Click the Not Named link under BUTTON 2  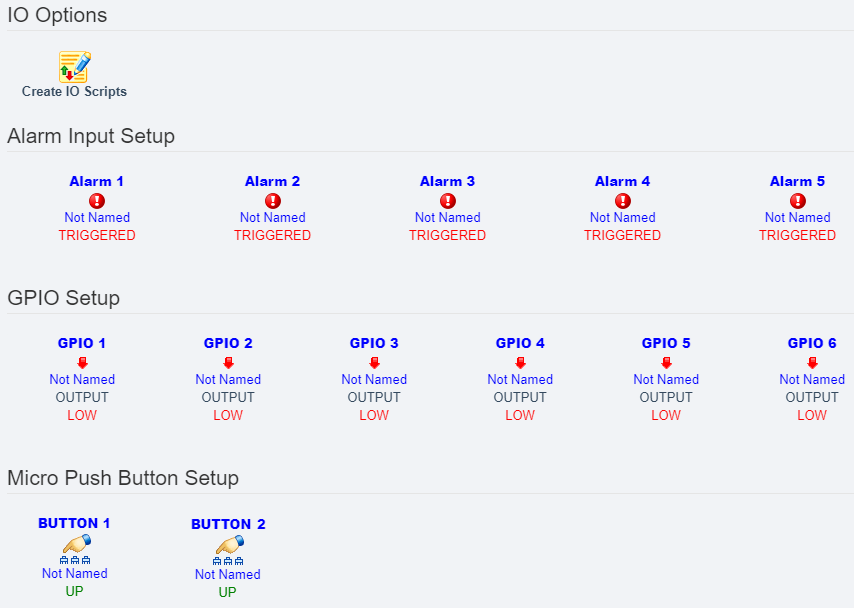point(227,573)
